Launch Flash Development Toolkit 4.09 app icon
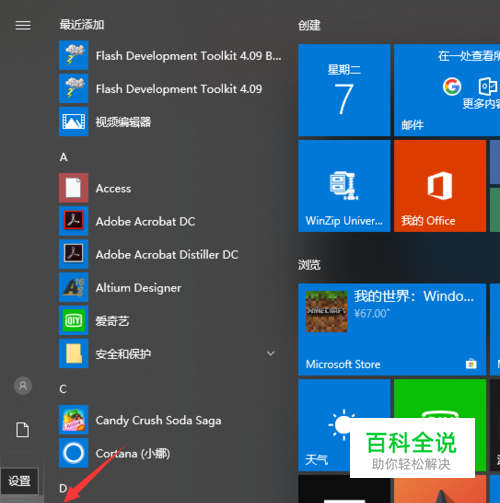This screenshot has height=503, width=500. tap(74, 88)
